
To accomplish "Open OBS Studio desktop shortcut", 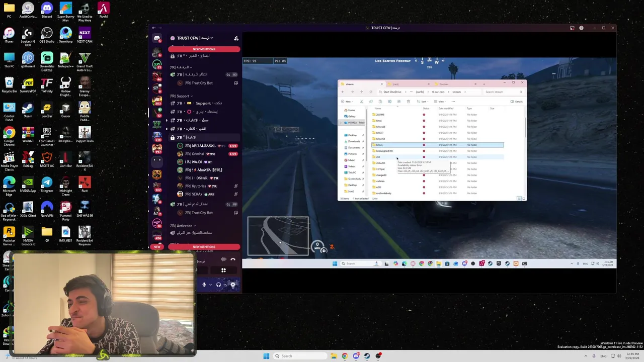I will pyautogui.click(x=47, y=36).
